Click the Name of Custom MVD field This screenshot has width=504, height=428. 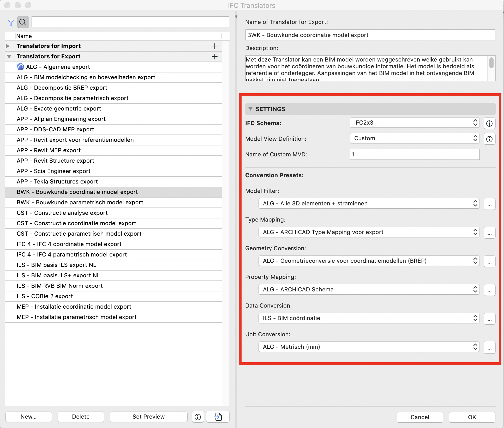coord(415,154)
